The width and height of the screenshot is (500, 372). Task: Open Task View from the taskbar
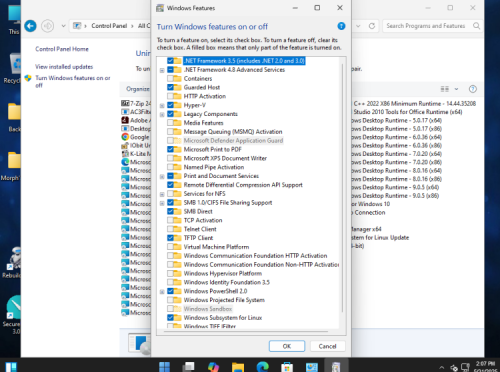tap(189, 367)
